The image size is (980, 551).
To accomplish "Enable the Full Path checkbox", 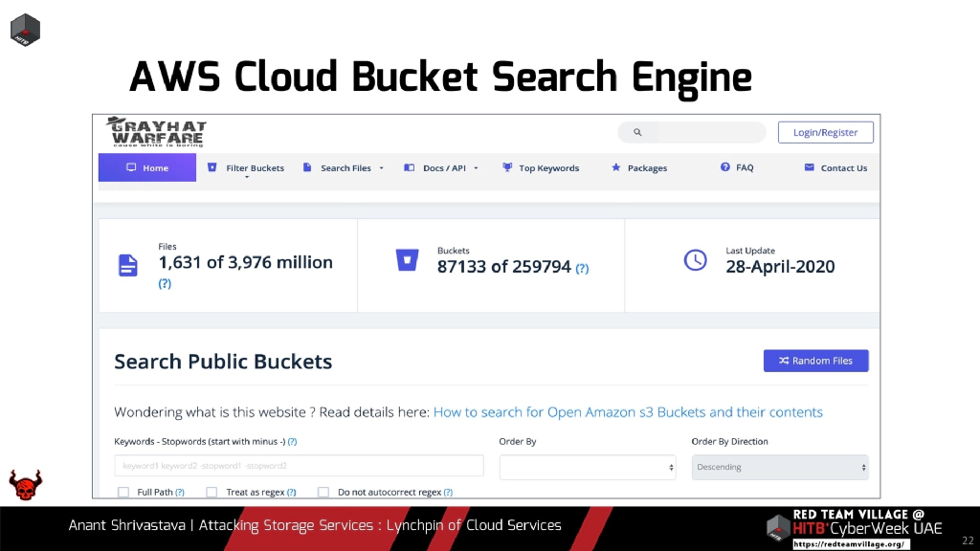I will pos(123,492).
